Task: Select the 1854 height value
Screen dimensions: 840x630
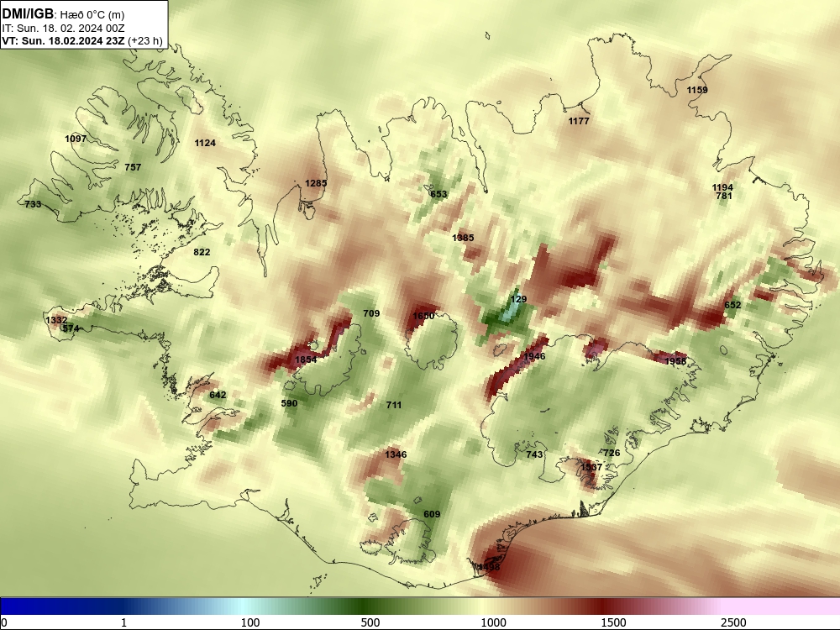Action: click(306, 360)
